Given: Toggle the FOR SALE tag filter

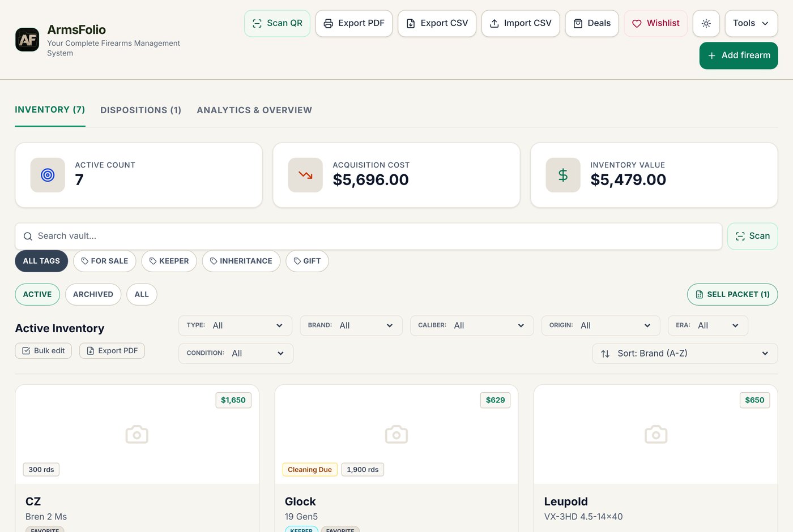Looking at the screenshot, I should pyautogui.click(x=105, y=261).
